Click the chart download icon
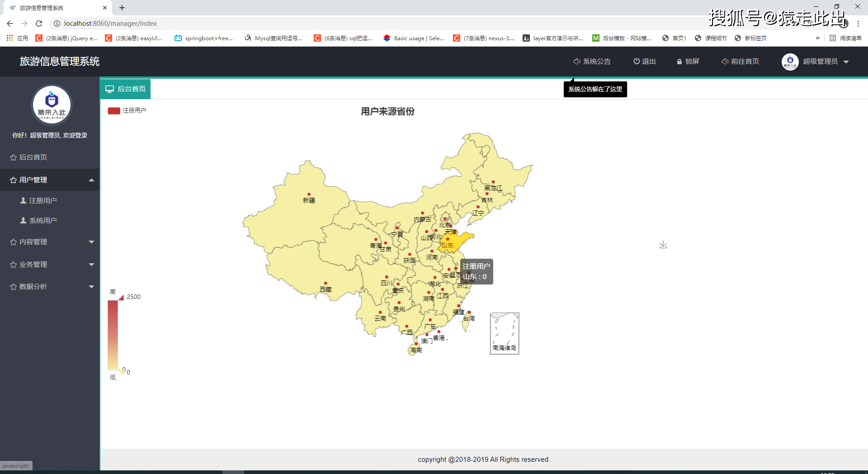 click(663, 245)
